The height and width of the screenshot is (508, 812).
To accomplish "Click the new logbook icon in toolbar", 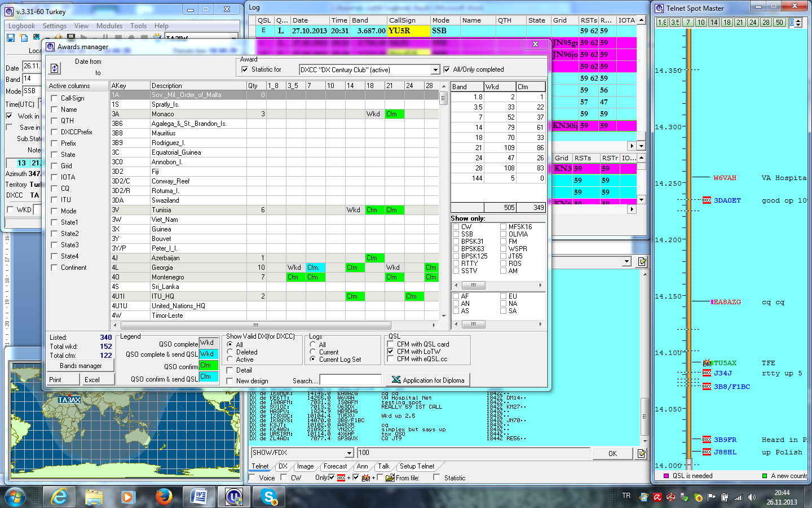I will point(24,38).
